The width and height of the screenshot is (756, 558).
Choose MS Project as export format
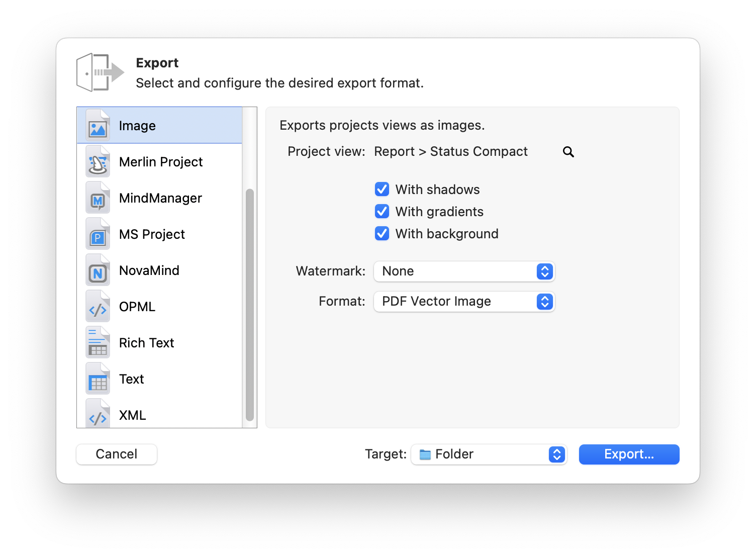tap(151, 234)
